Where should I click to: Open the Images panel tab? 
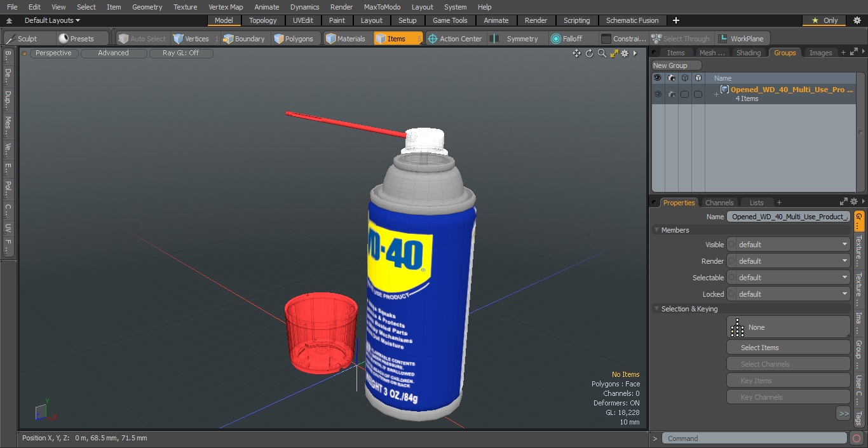[820, 53]
